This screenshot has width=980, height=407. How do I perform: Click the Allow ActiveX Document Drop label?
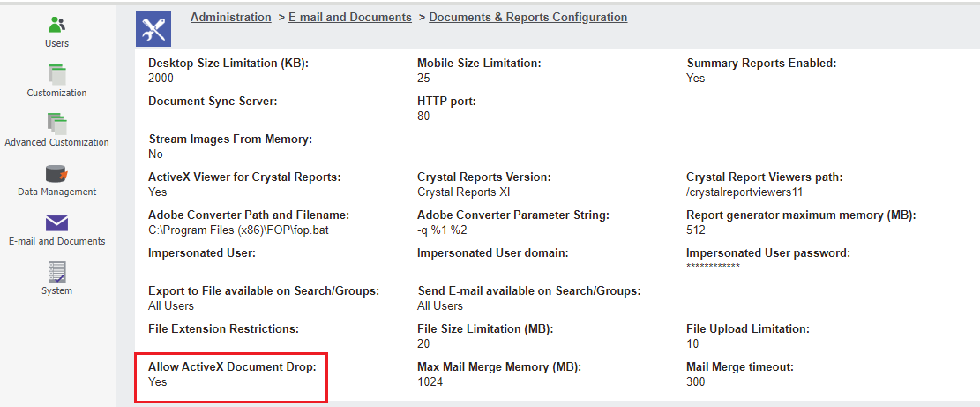[233, 367]
